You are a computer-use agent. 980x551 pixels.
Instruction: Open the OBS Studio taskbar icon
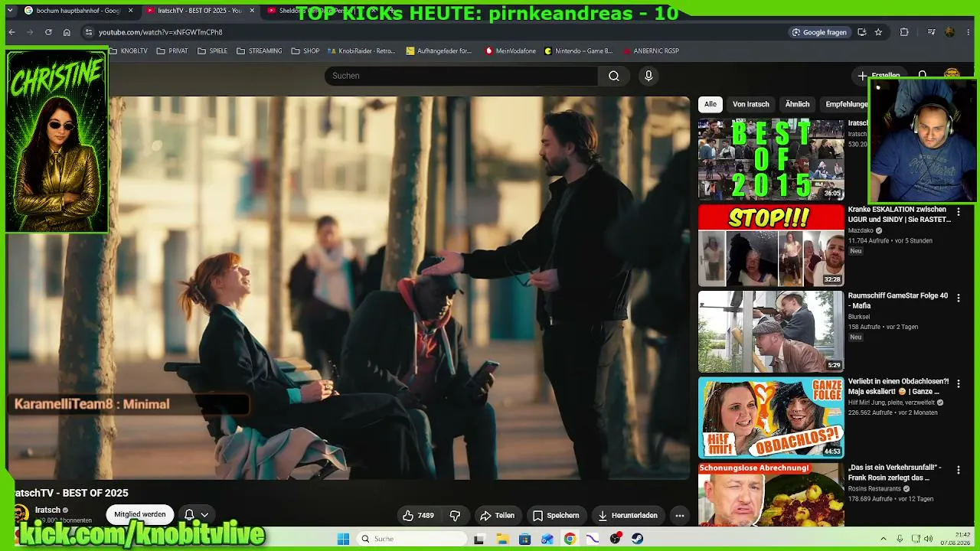tap(615, 539)
